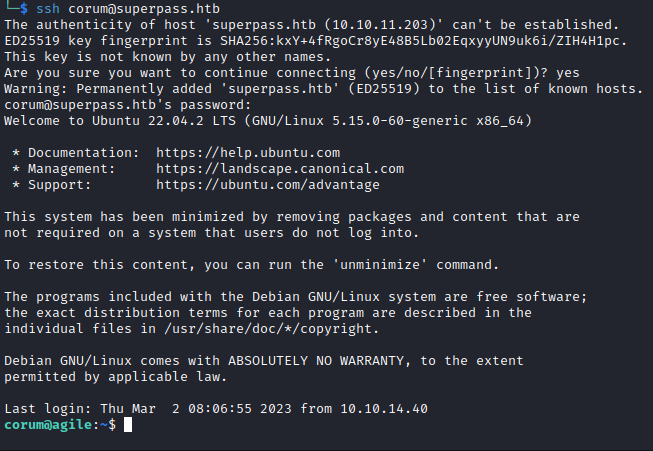The image size is (653, 451).
Task: Open the https://ubuntu.com/advantage support URL
Action: (252, 185)
